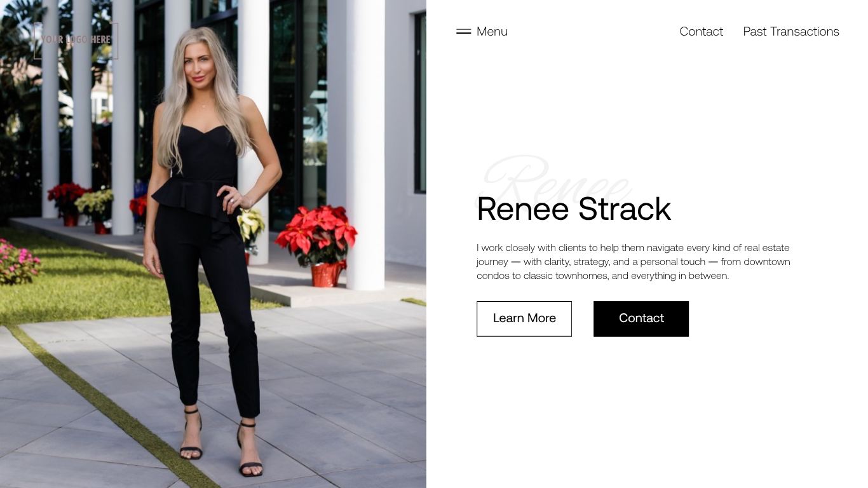Click the Menu label in header

[492, 31]
